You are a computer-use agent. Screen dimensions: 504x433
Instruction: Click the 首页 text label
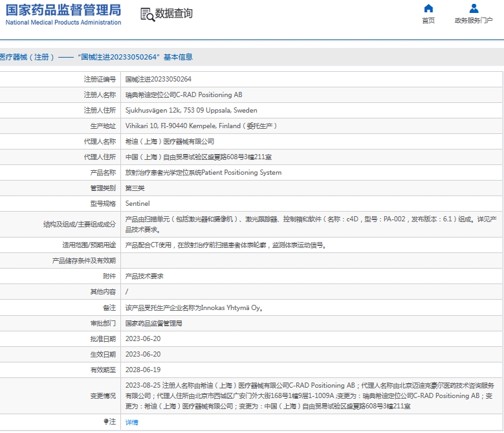(x=428, y=21)
